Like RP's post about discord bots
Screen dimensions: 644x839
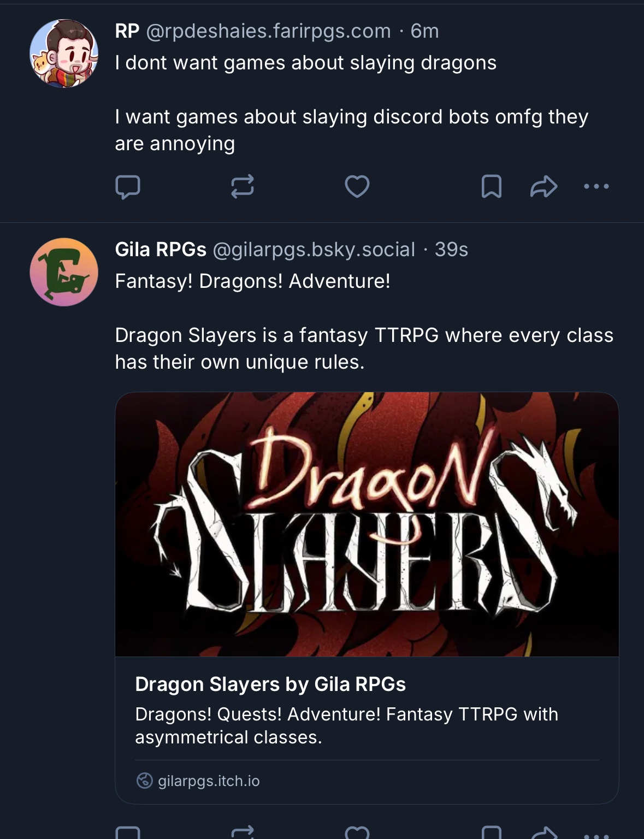357,187
